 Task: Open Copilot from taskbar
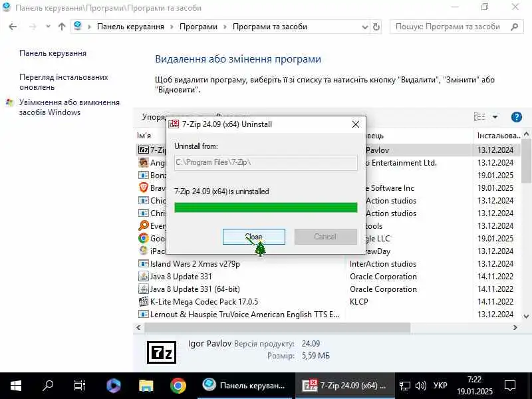point(113,386)
